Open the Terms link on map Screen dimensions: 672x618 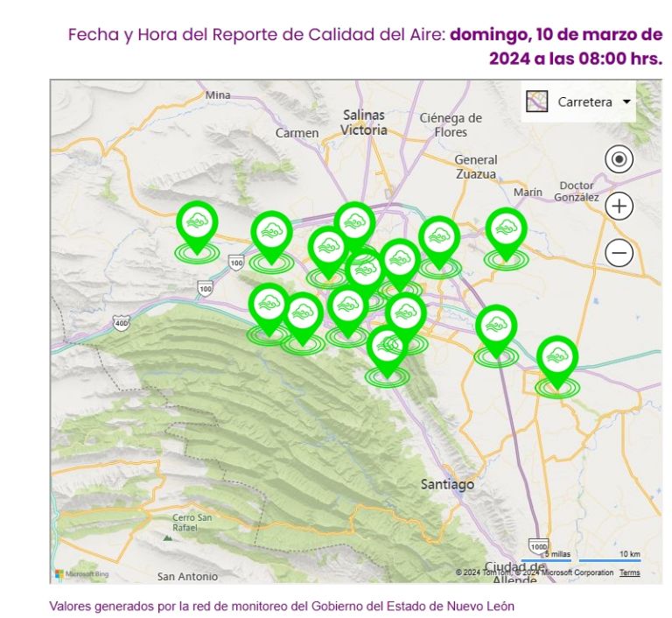click(x=630, y=572)
